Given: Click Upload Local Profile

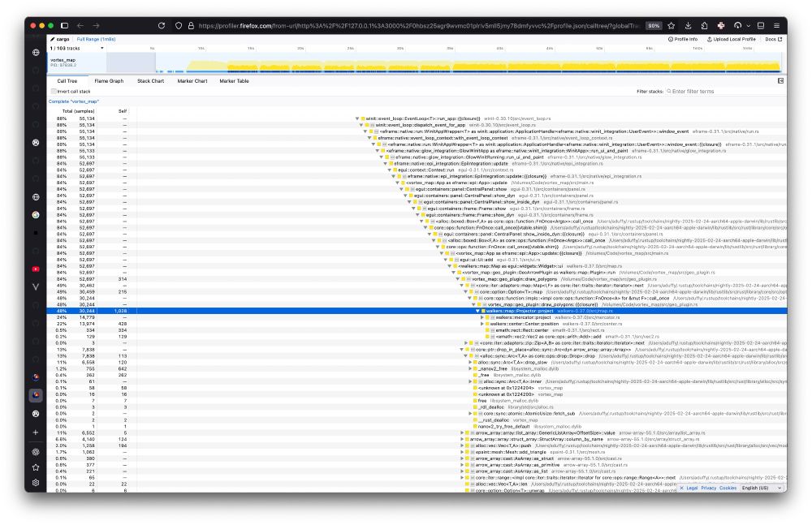Looking at the screenshot, I should (732, 39).
